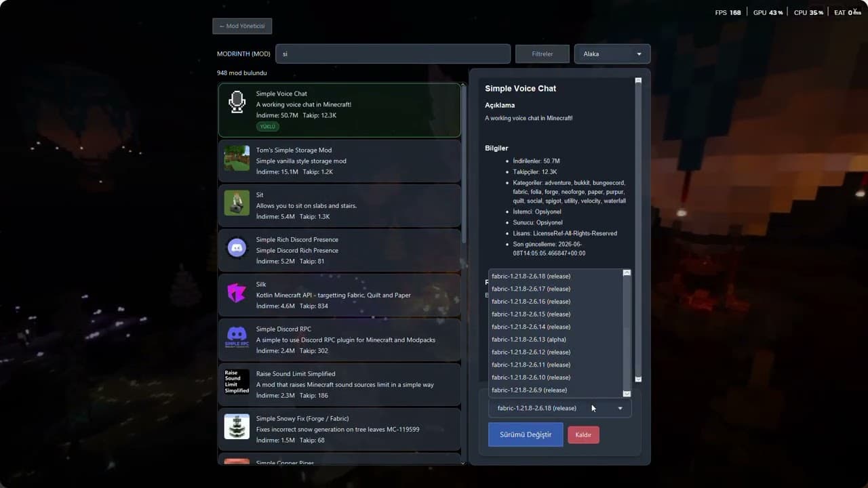Click the Sürümü Değiştir button
Screen dimensions: 868x488
tap(526, 434)
